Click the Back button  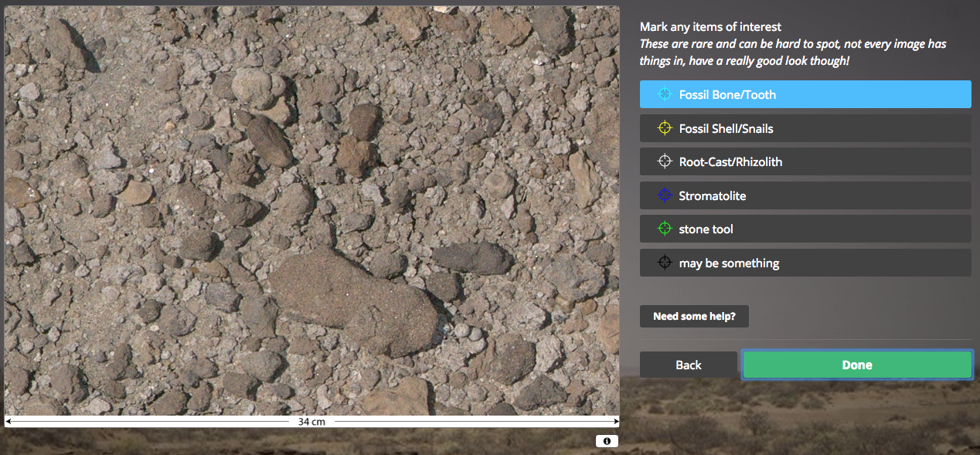688,364
